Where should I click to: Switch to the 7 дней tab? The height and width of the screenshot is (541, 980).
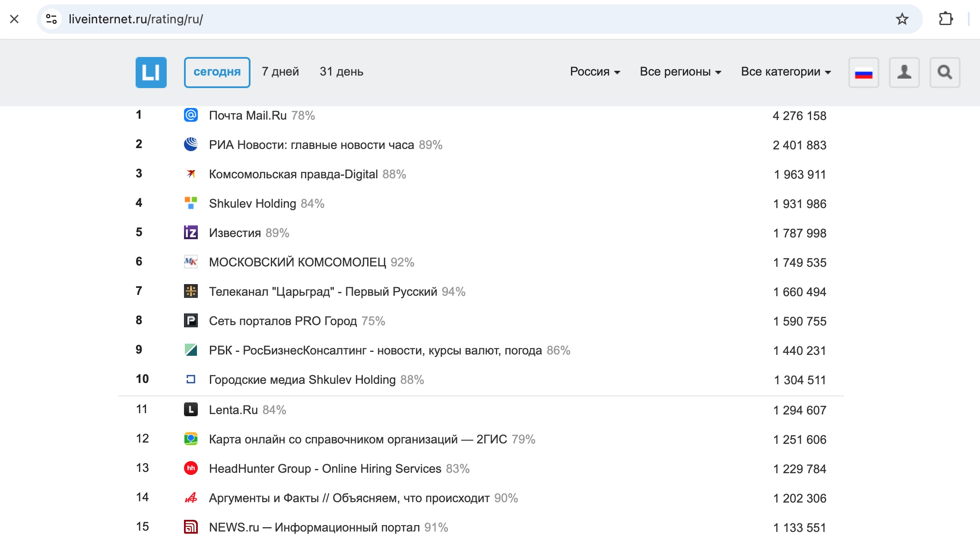pos(280,72)
